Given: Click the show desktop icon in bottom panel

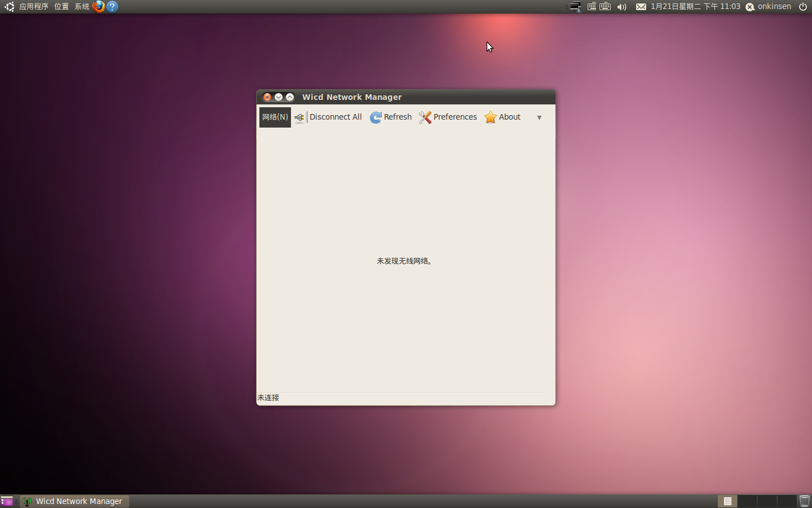Looking at the screenshot, I should [7, 501].
